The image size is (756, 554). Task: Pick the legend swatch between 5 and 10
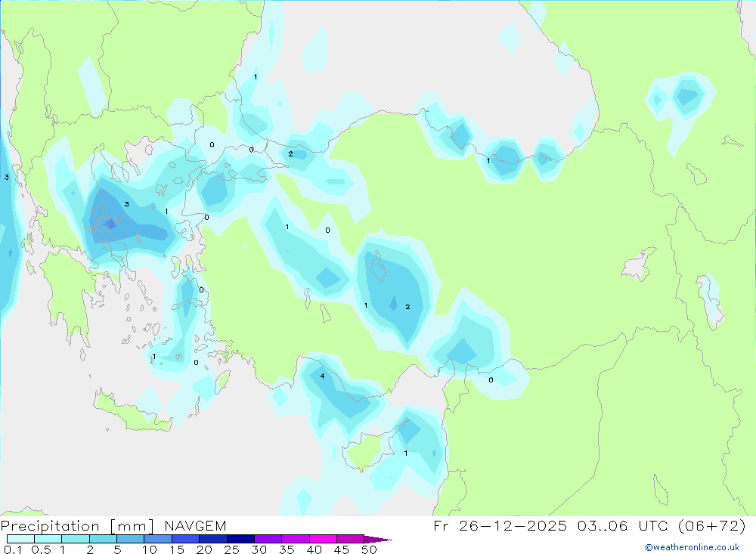131,539
